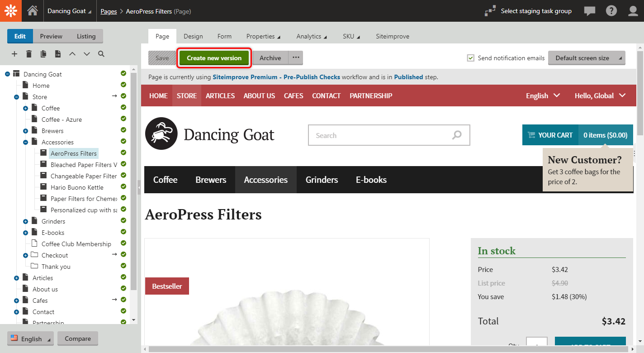Open the English language selector below the tree
Viewport: 644px width, 353px height.
pyautogui.click(x=30, y=339)
